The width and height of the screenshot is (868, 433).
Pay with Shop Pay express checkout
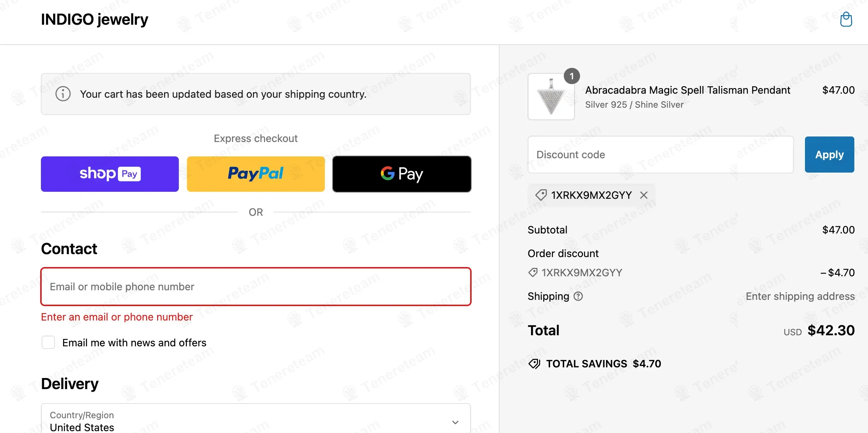tap(110, 174)
